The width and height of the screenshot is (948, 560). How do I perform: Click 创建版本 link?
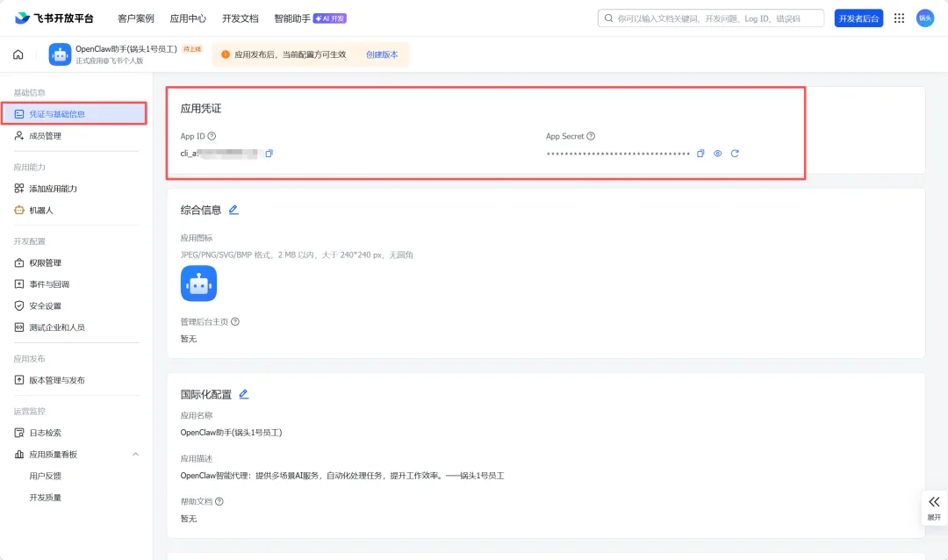pyautogui.click(x=382, y=54)
